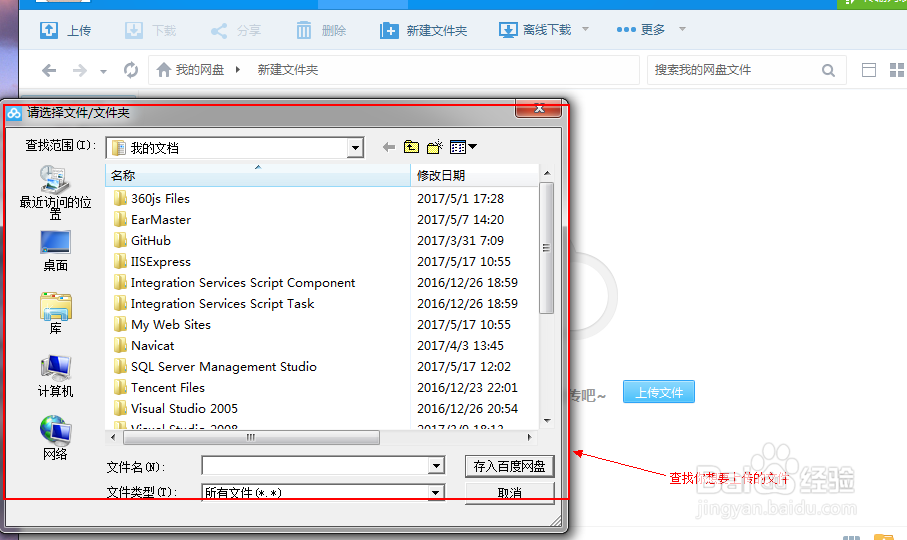Open 计算机 (Computer) in places bar
Screen dimensions: 907x540
click(x=55, y=376)
